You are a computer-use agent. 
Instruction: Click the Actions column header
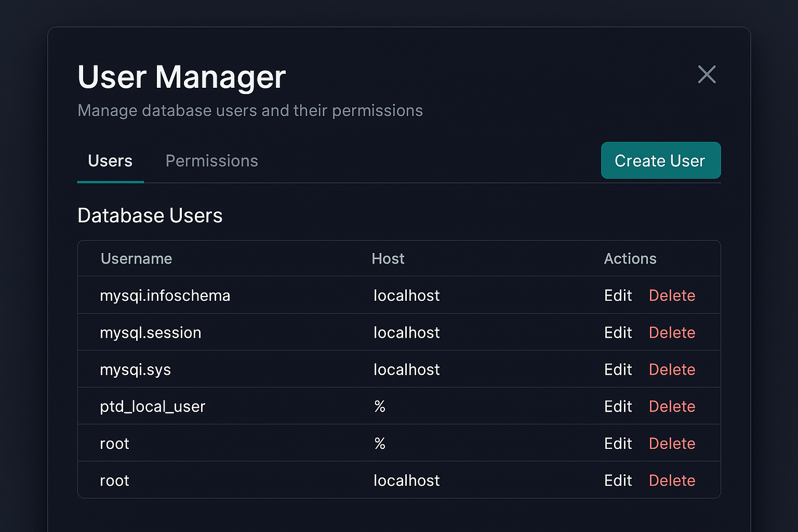click(x=630, y=258)
